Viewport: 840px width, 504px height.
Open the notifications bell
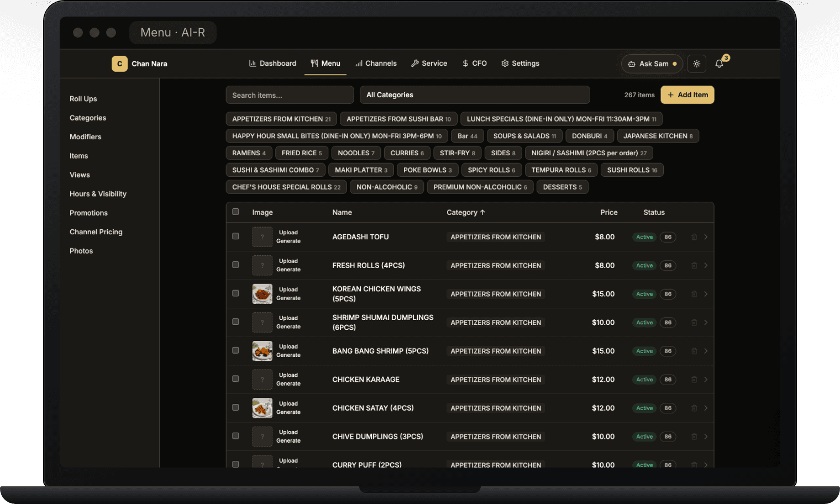click(719, 64)
